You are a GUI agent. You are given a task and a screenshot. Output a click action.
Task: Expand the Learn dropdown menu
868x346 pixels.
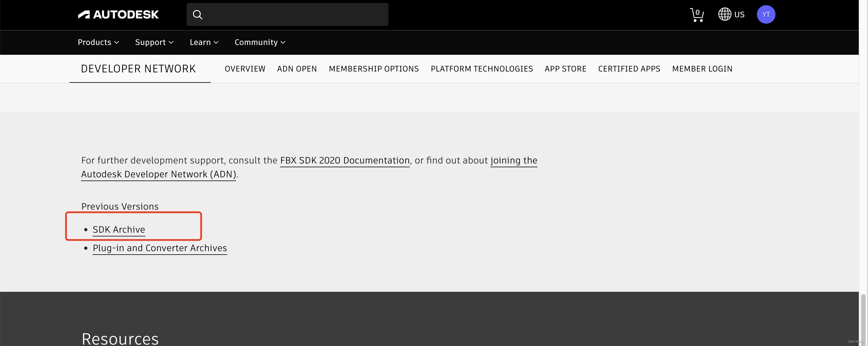click(204, 42)
